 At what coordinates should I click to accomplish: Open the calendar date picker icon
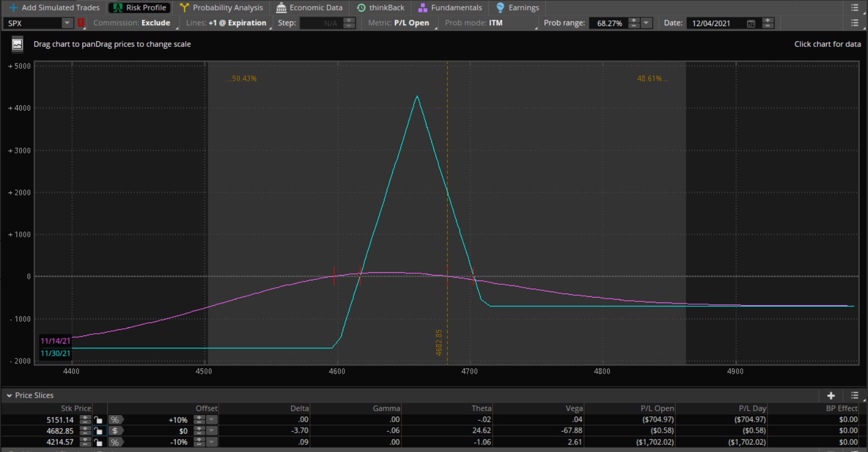coord(751,23)
